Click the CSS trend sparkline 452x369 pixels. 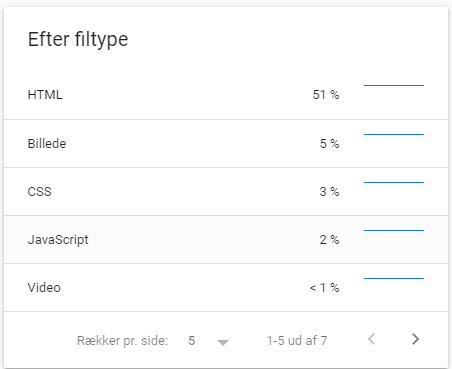pos(394,182)
